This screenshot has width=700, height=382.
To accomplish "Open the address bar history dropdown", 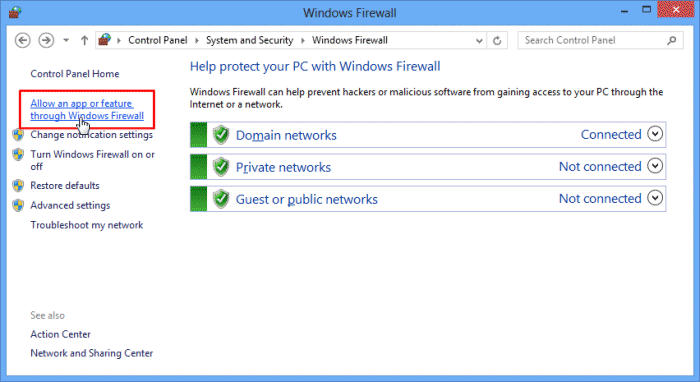I will tap(479, 41).
